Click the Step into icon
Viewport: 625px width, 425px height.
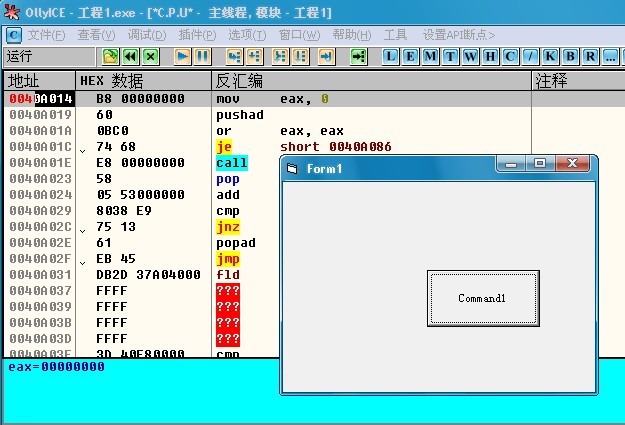(x=234, y=56)
